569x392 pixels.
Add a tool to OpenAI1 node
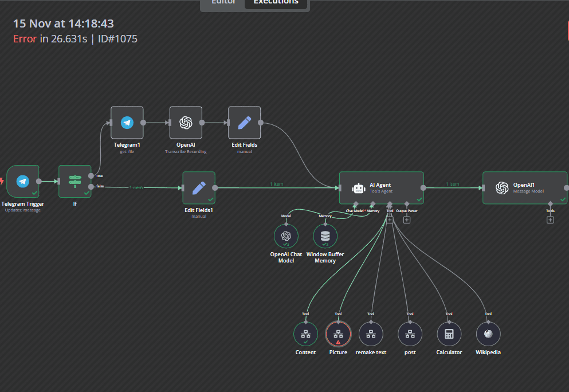[x=550, y=220]
